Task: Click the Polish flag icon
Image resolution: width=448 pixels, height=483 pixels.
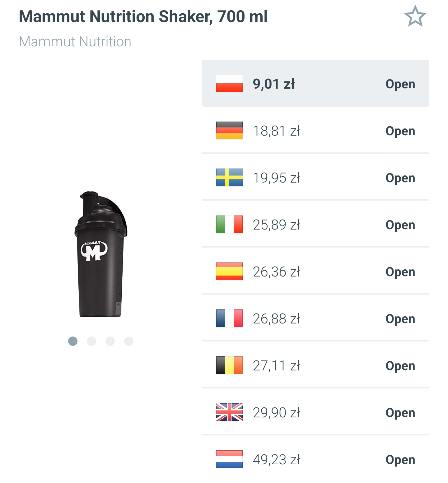Action: (x=229, y=83)
